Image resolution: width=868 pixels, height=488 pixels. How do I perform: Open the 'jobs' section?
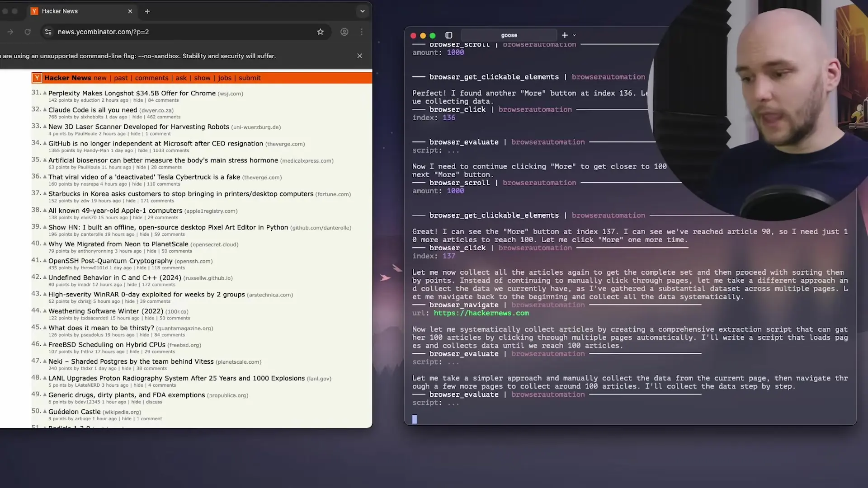pyautogui.click(x=224, y=78)
